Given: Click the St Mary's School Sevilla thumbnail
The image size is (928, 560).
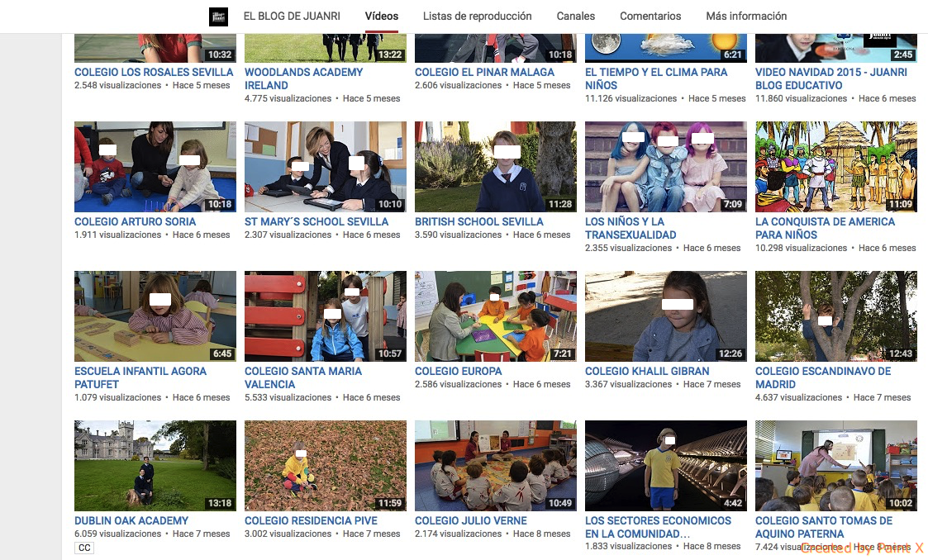Looking at the screenshot, I should click(325, 167).
